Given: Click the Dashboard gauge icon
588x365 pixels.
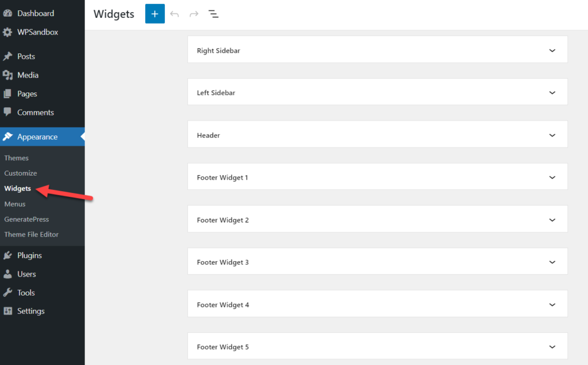Looking at the screenshot, I should click(7, 13).
